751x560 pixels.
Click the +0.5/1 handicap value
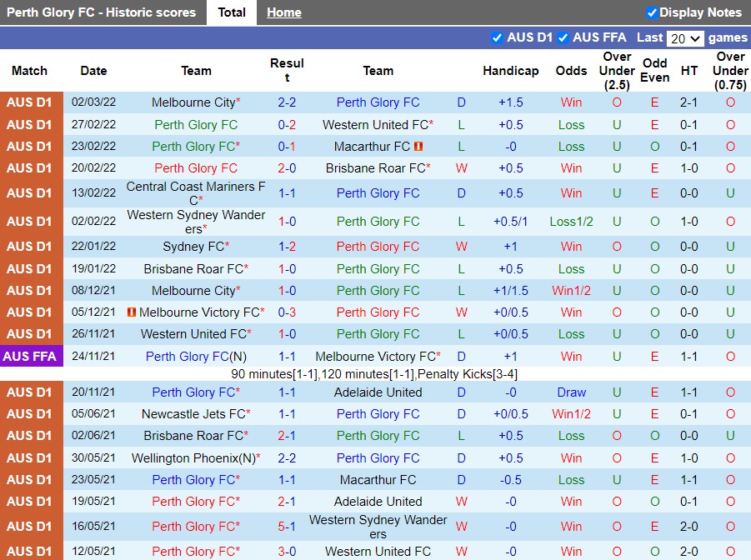click(511, 222)
